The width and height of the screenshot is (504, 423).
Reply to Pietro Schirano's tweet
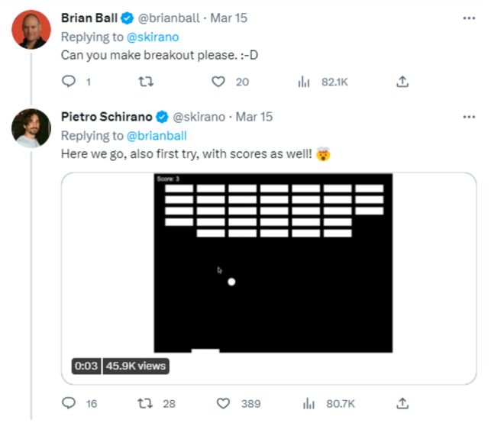67,403
